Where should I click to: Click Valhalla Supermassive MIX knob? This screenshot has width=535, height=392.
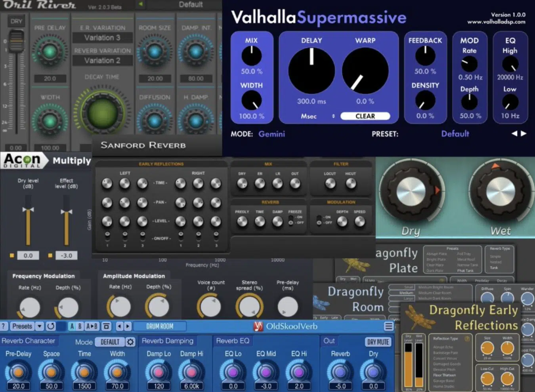click(251, 56)
